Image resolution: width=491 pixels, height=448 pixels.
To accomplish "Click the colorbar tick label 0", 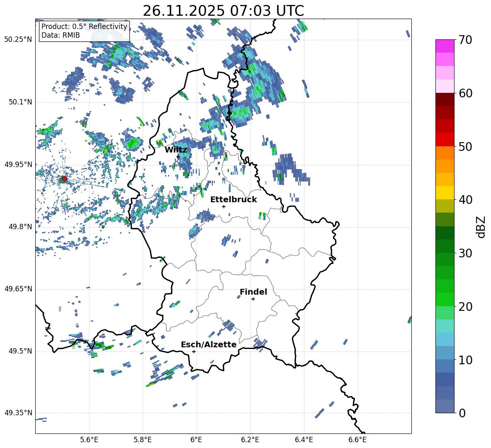I will (462, 413).
